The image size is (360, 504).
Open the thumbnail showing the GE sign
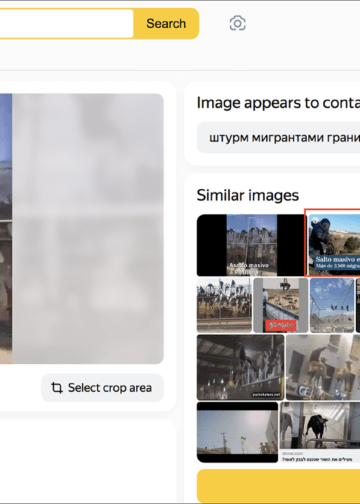coord(323,367)
